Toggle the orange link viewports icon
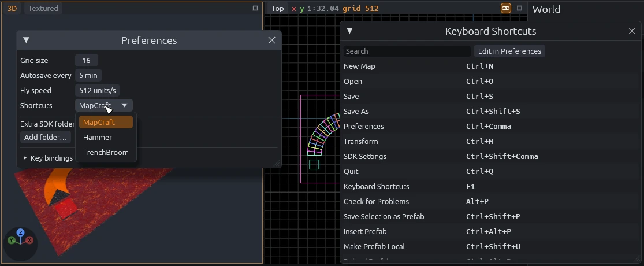This screenshot has height=266, width=644. click(505, 8)
